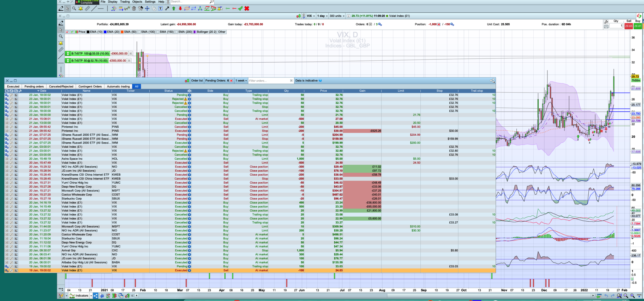The image size is (644, 301).
Task: Click the instrument info icon before 29.73 quote
Action: (x=349, y=16)
